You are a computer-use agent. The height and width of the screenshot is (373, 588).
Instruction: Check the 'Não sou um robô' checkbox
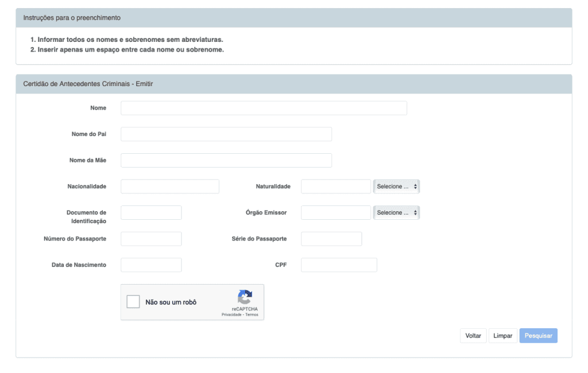click(x=133, y=302)
